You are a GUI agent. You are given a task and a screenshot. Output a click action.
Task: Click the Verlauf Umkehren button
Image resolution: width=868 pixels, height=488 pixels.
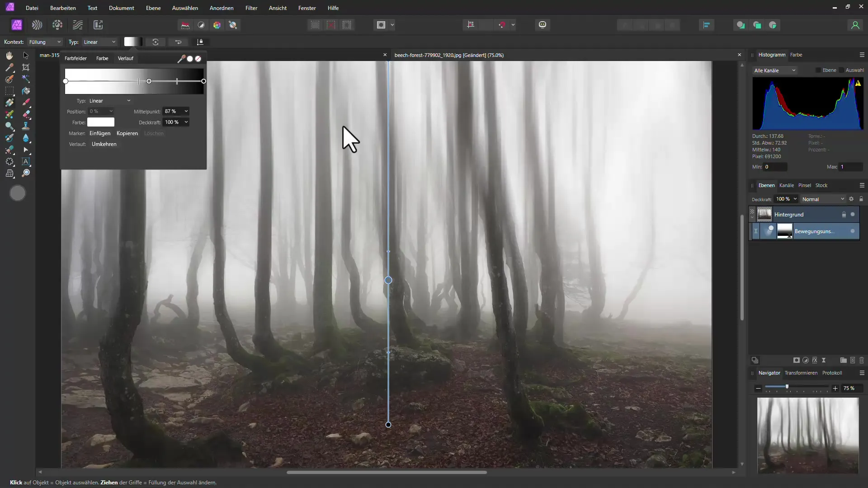click(x=104, y=144)
